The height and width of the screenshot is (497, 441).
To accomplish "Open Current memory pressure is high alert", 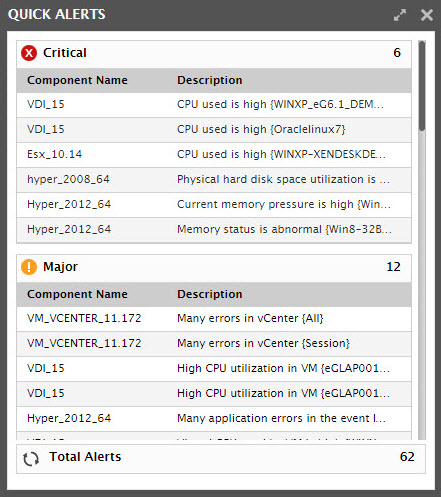I will click(x=284, y=204).
